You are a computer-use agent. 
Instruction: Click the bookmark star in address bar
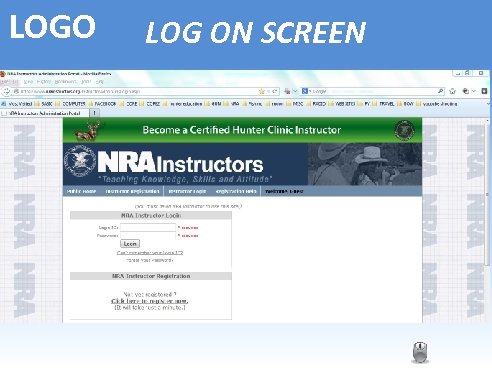tap(262, 91)
